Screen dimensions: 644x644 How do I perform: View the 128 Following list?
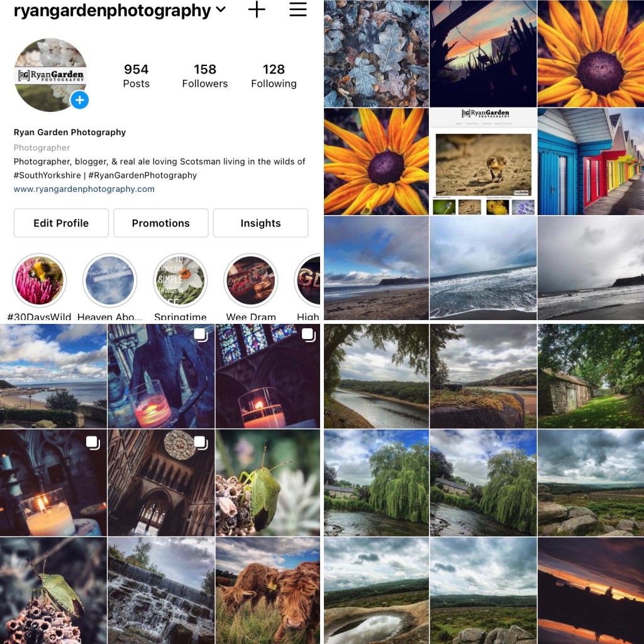pyautogui.click(x=274, y=75)
